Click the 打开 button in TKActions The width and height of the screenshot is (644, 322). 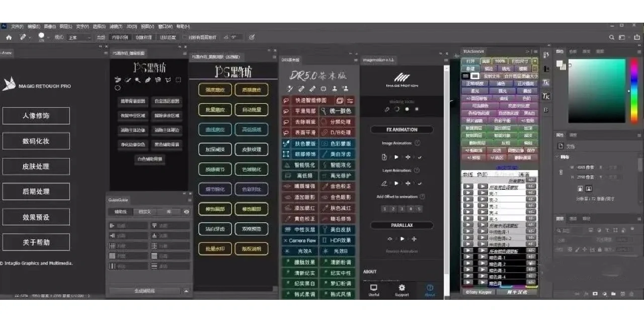[x=470, y=61]
